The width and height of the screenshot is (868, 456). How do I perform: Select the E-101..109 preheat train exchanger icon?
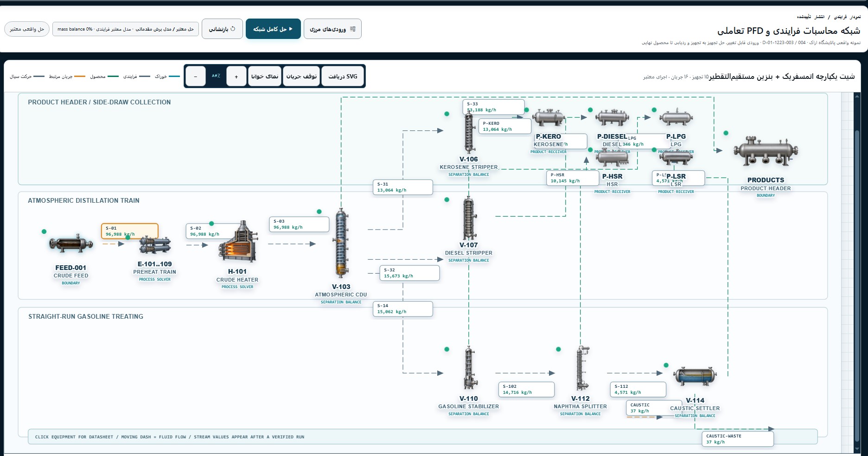pyautogui.click(x=155, y=244)
